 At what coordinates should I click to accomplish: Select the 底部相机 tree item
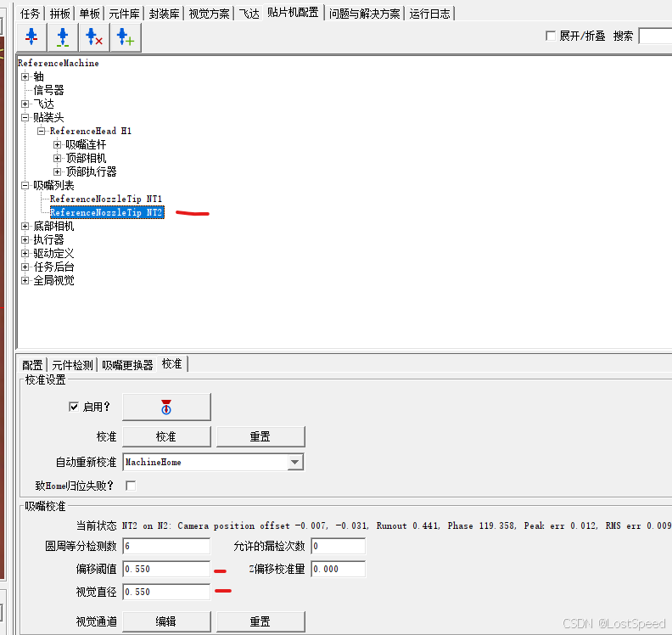(53, 226)
